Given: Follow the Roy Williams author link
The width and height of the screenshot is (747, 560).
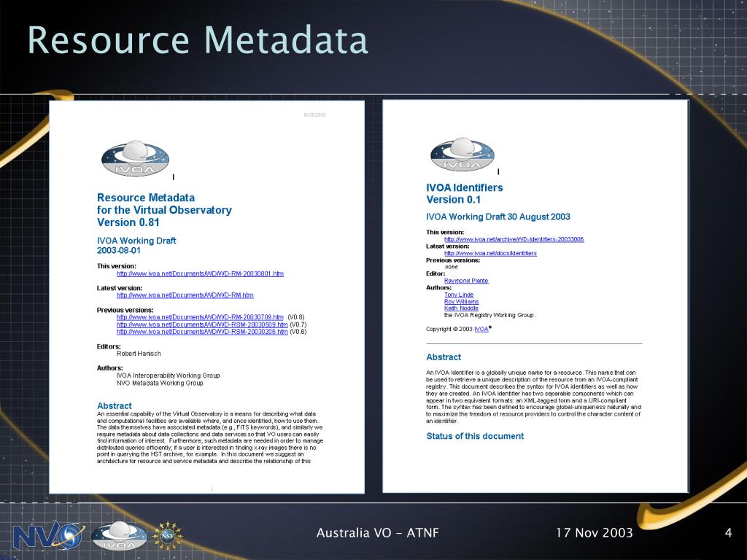Looking at the screenshot, I should [x=461, y=302].
